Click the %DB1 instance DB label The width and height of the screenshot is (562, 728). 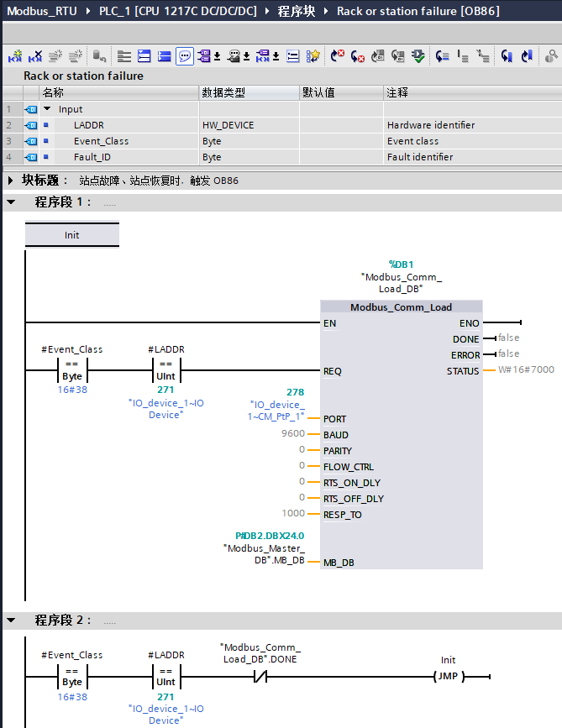tap(402, 264)
